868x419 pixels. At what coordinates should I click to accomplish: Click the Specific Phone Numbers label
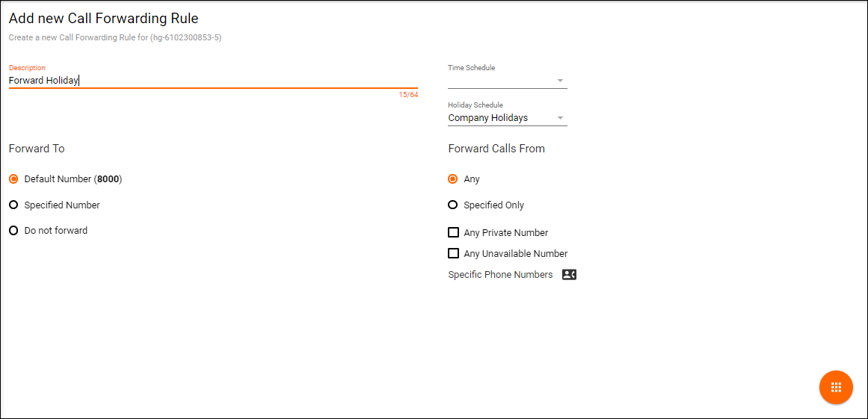tap(500, 275)
